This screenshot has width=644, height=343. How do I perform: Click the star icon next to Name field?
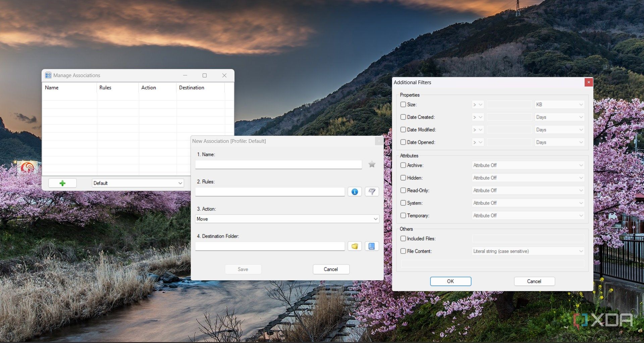(x=372, y=164)
